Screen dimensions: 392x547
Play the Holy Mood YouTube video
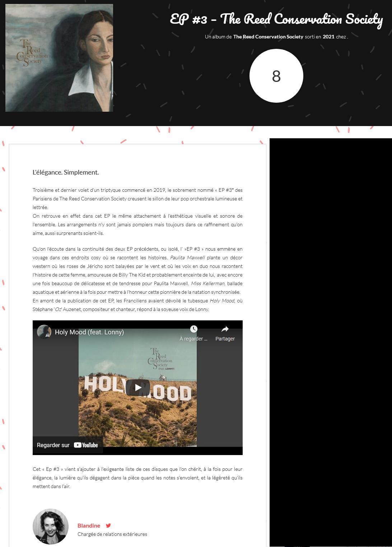138,388
